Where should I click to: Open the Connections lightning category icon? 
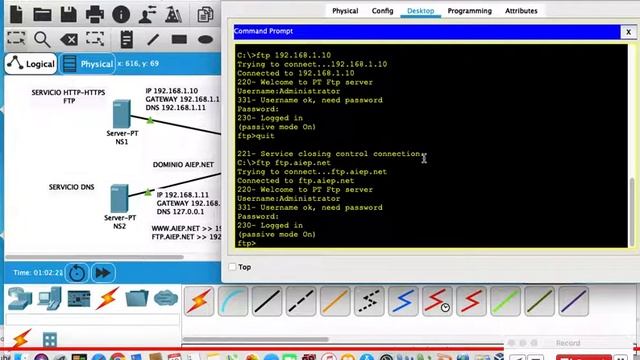point(108,298)
